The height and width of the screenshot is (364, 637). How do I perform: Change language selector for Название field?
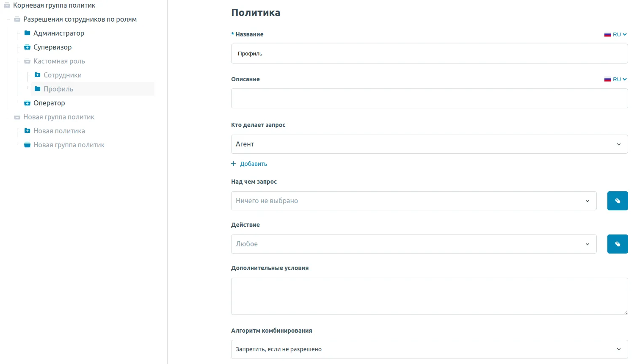[x=615, y=35]
